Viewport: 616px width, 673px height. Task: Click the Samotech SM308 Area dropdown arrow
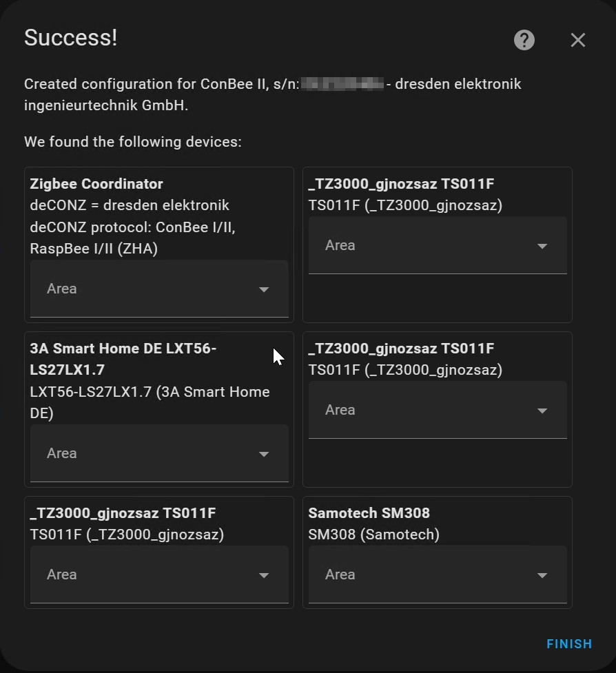(542, 575)
